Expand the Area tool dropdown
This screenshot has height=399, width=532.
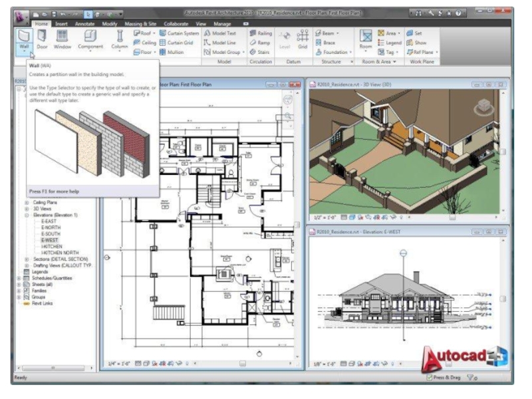click(399, 33)
